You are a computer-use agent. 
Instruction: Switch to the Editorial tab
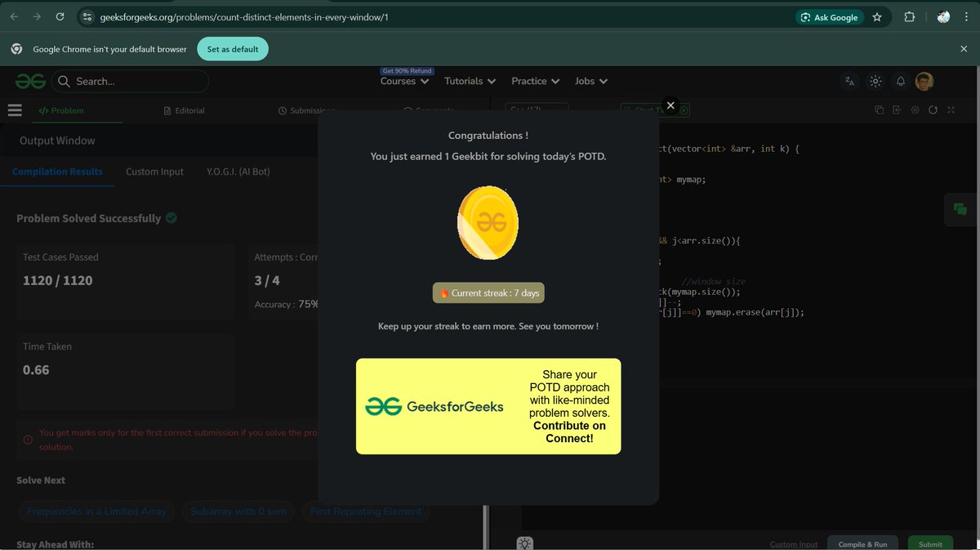[x=184, y=110]
